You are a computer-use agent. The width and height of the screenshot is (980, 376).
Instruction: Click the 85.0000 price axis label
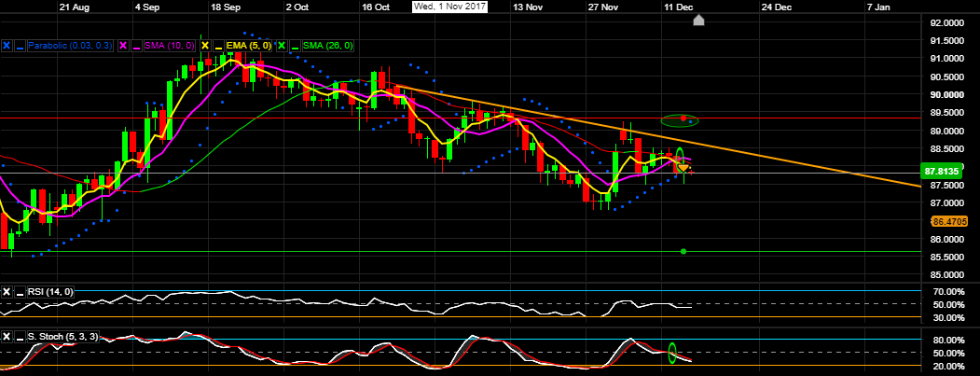[x=946, y=275]
